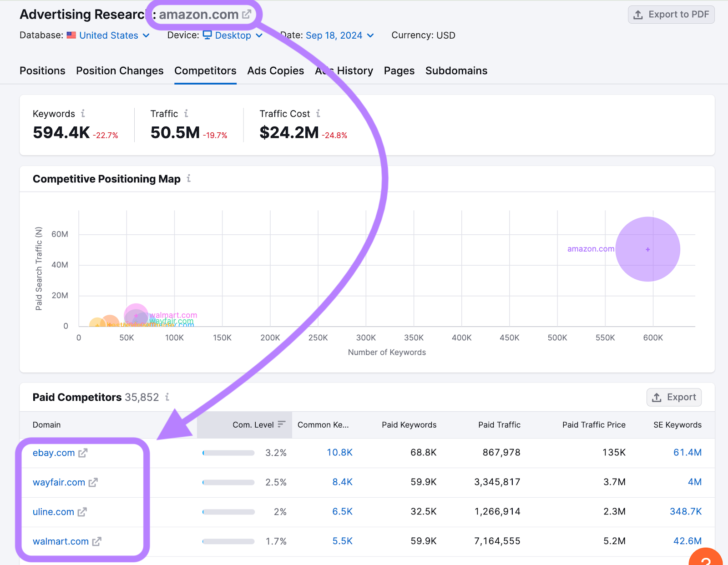This screenshot has height=565, width=728.
Task: Open the Pages tab
Action: (399, 71)
